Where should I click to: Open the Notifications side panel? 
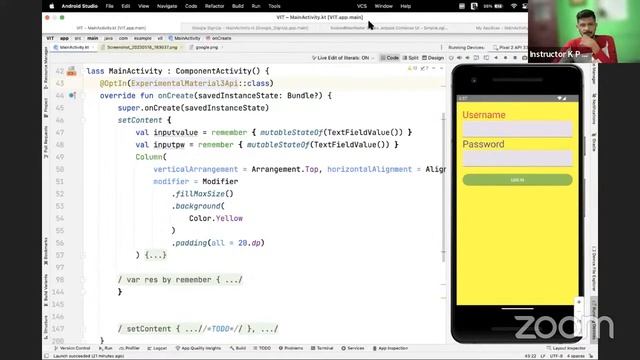594,109
